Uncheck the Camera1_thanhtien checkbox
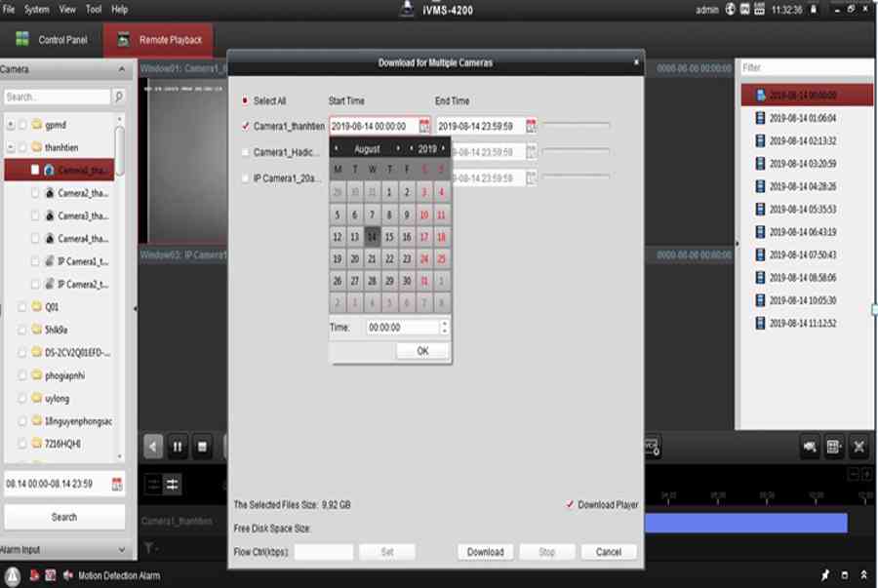Screen dimensions: 878x588 (245, 126)
